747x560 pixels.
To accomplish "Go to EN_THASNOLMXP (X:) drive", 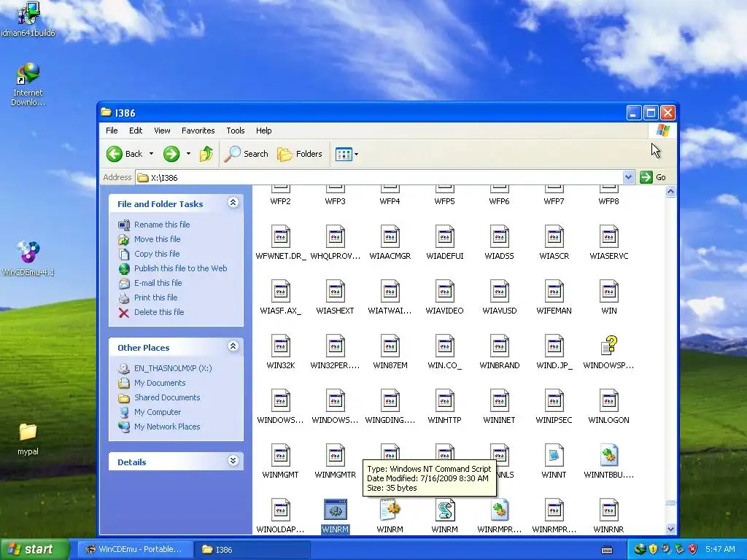I will [x=173, y=368].
